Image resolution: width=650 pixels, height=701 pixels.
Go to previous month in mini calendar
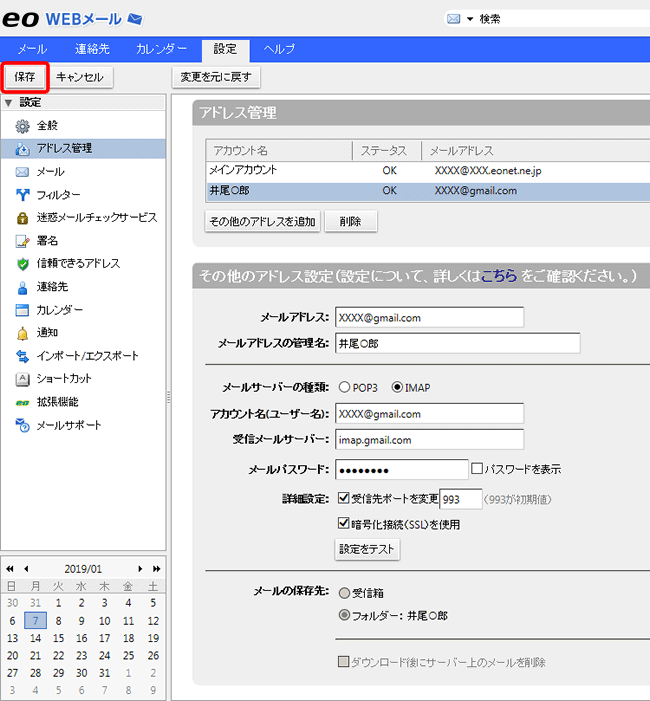pos(26,569)
